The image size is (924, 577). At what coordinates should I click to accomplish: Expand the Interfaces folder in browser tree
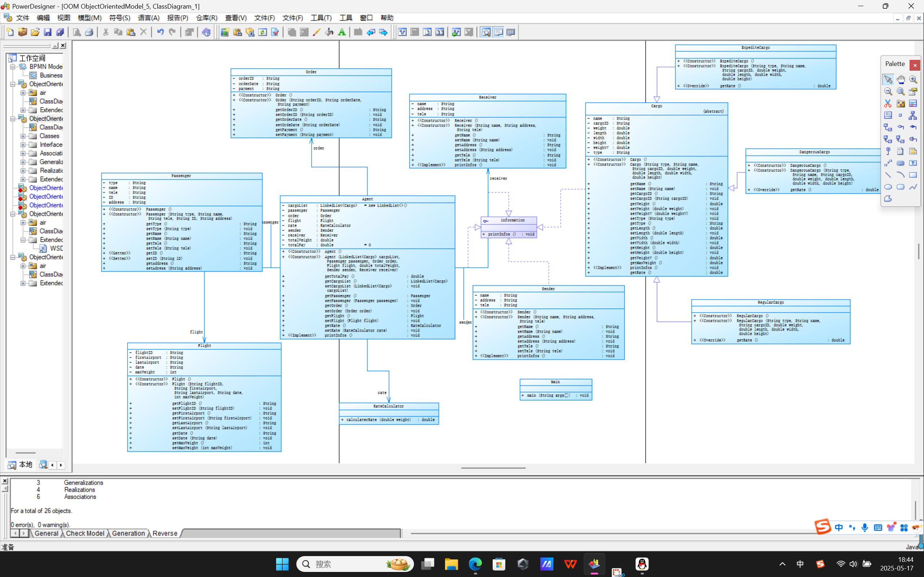point(23,145)
